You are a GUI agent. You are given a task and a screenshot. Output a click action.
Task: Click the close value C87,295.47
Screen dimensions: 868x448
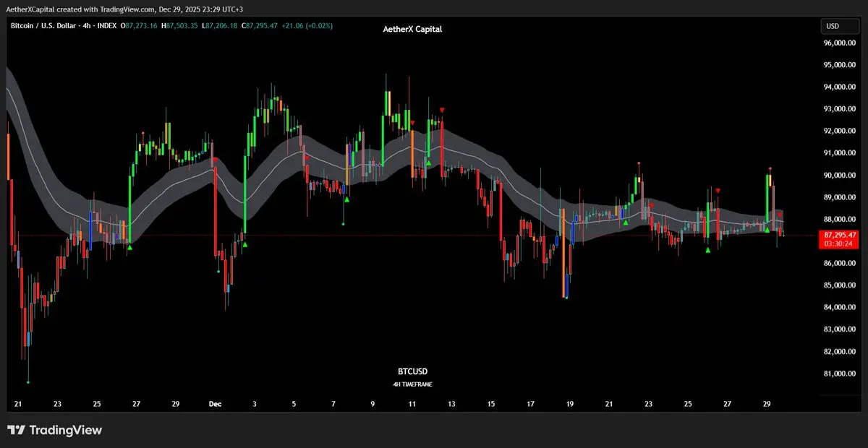(260, 25)
